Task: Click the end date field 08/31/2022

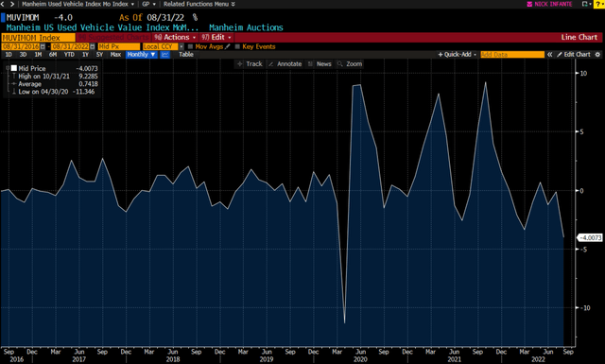Action: coord(70,46)
